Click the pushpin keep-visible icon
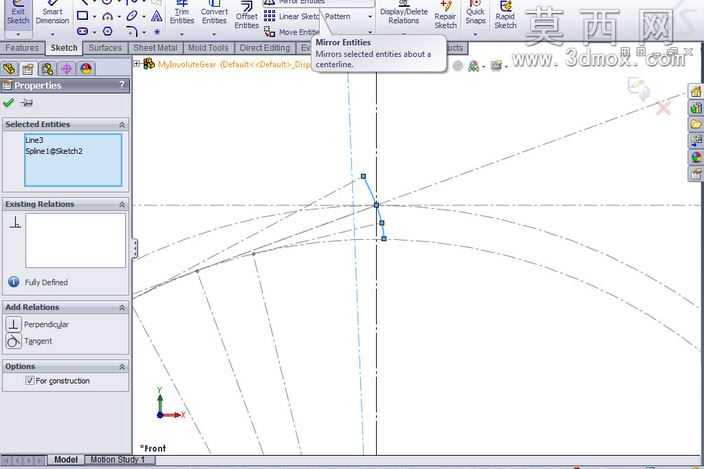This screenshot has width=704, height=469. click(x=27, y=103)
